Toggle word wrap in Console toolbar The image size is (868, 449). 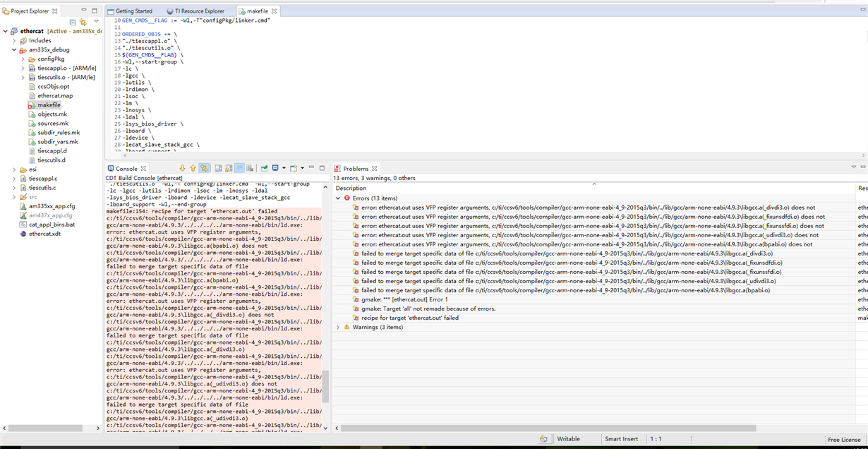(239, 168)
